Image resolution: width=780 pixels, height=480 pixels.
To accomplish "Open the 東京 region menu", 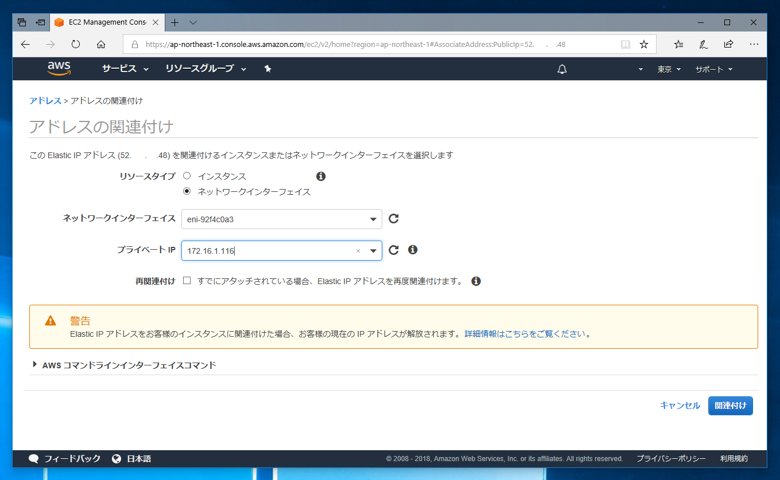I will [669, 69].
